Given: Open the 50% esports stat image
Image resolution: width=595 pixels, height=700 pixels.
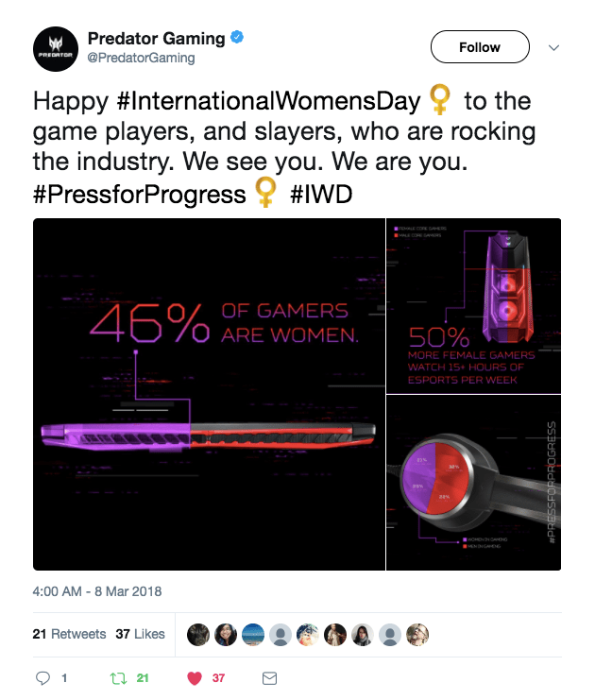Looking at the screenshot, I should 473,305.
